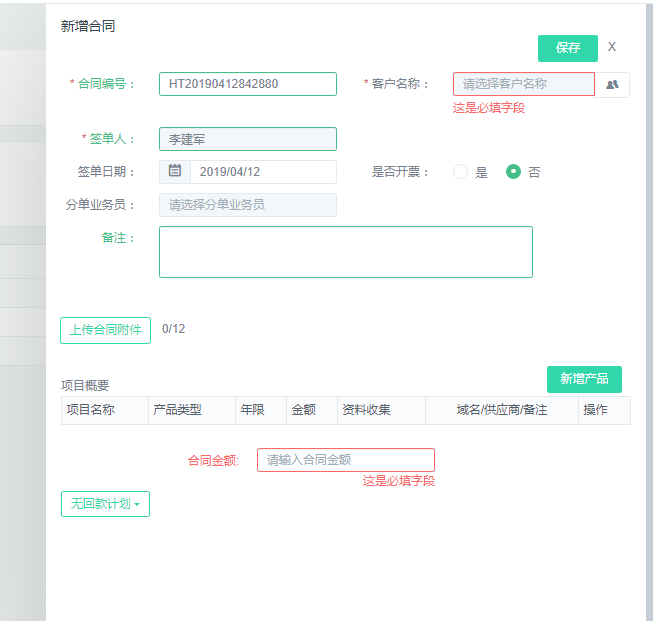The height and width of the screenshot is (621, 653).
Task: Open the 分单业务员 selector field
Action: 247,205
